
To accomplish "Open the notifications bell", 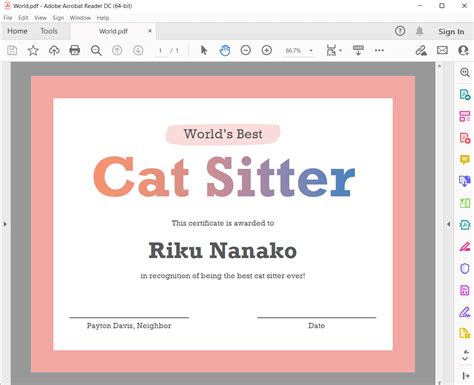I will click(x=420, y=31).
